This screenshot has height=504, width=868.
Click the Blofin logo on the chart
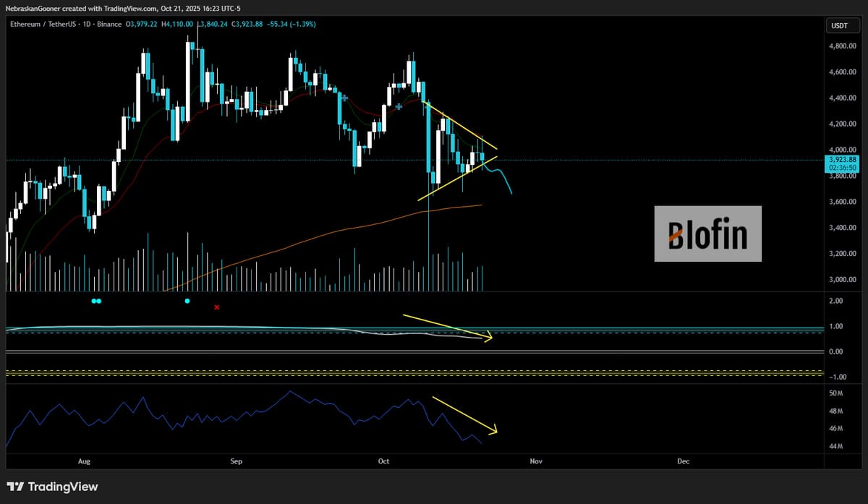(707, 234)
